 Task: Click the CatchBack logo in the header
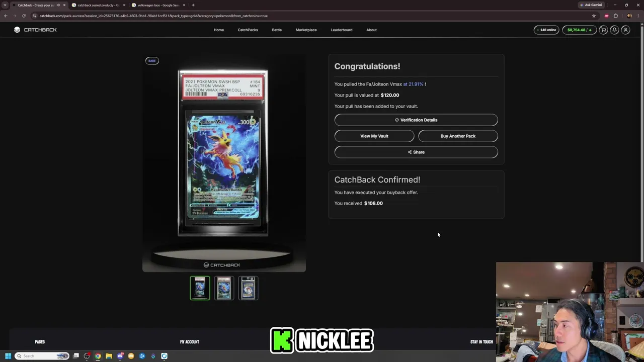35,30
